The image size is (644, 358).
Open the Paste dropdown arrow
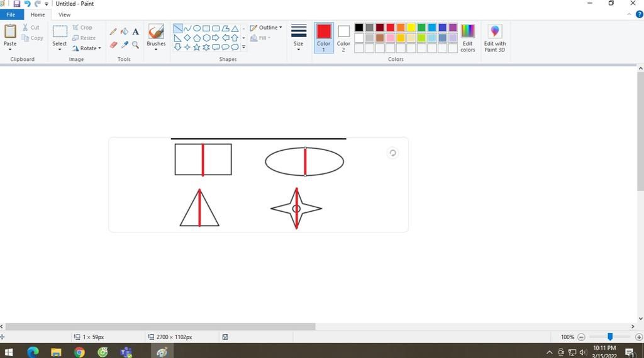pyautogui.click(x=10, y=50)
